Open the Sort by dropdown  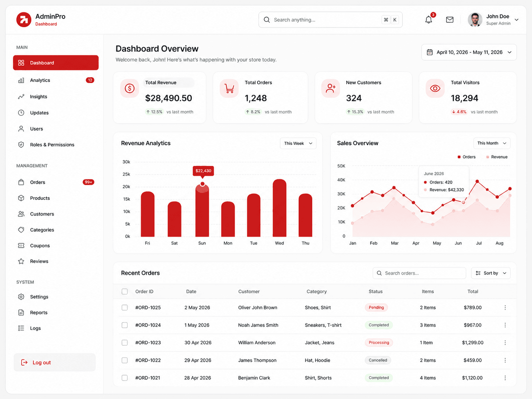(491, 273)
